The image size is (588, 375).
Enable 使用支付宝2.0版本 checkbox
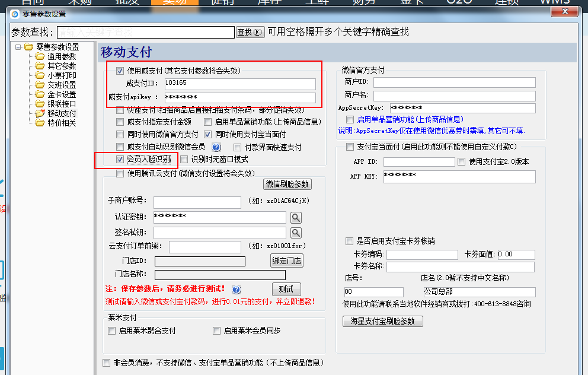[462, 162]
